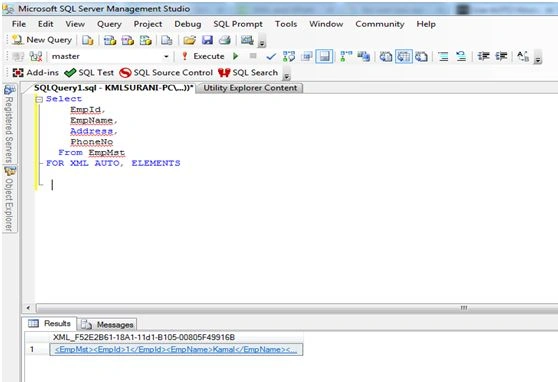
Task: Open the Add-ins toolbar item
Action: pyautogui.click(x=36, y=73)
